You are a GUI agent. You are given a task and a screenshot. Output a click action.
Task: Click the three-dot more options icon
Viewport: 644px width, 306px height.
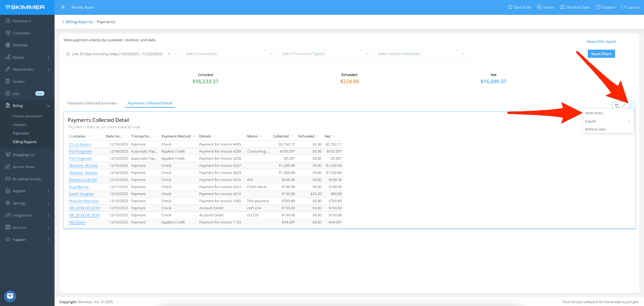630,106
